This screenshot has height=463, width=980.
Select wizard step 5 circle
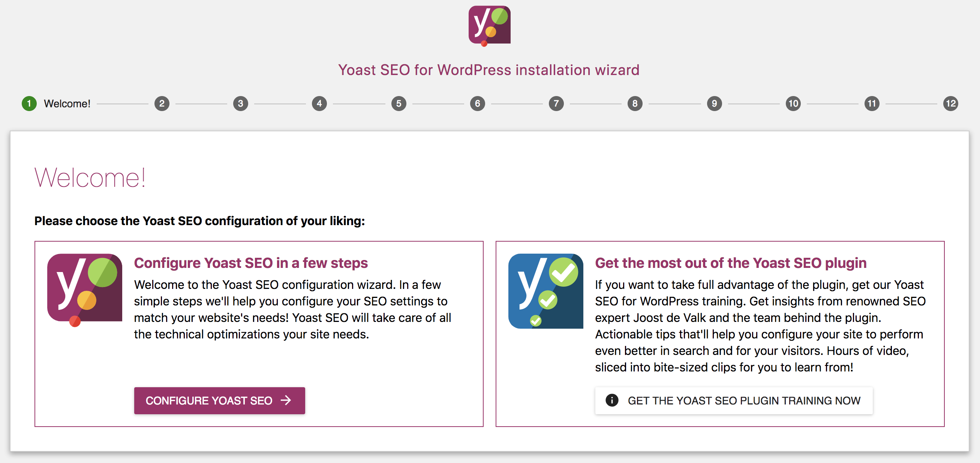click(399, 104)
